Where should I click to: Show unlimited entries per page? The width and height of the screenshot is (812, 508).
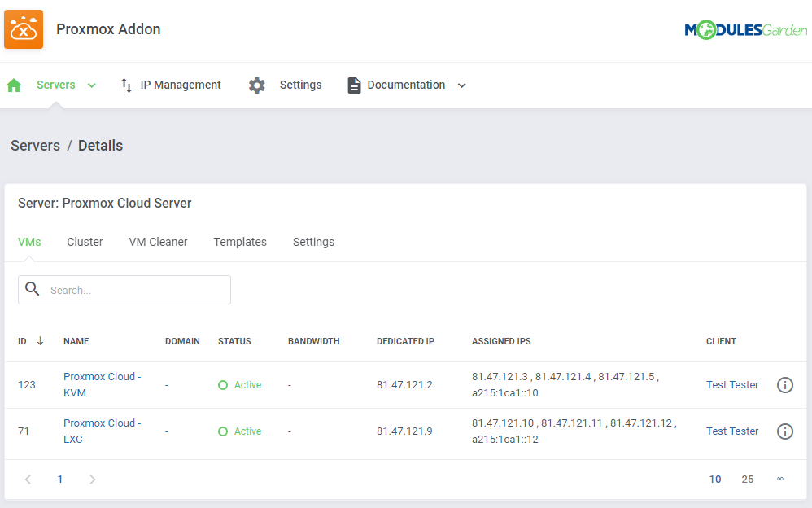click(x=780, y=479)
